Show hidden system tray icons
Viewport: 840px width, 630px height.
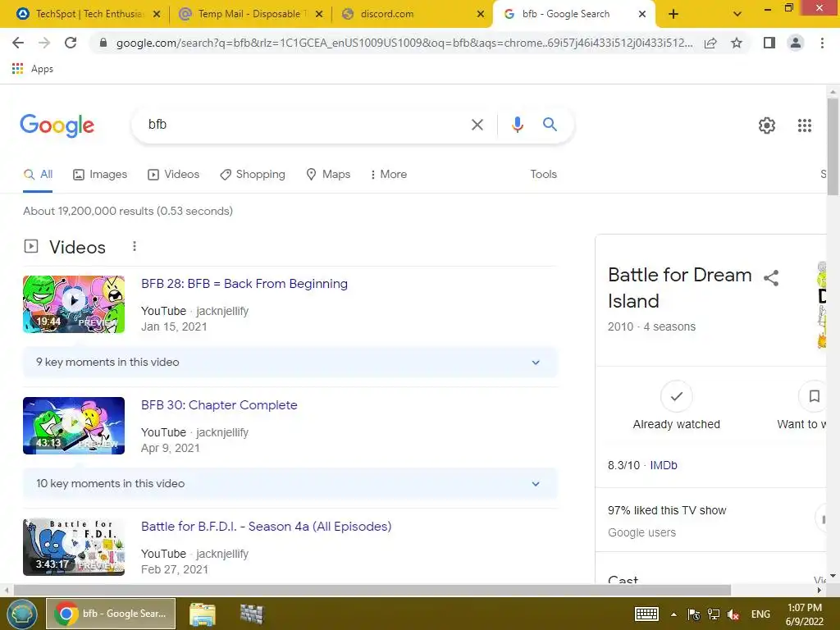coord(673,614)
